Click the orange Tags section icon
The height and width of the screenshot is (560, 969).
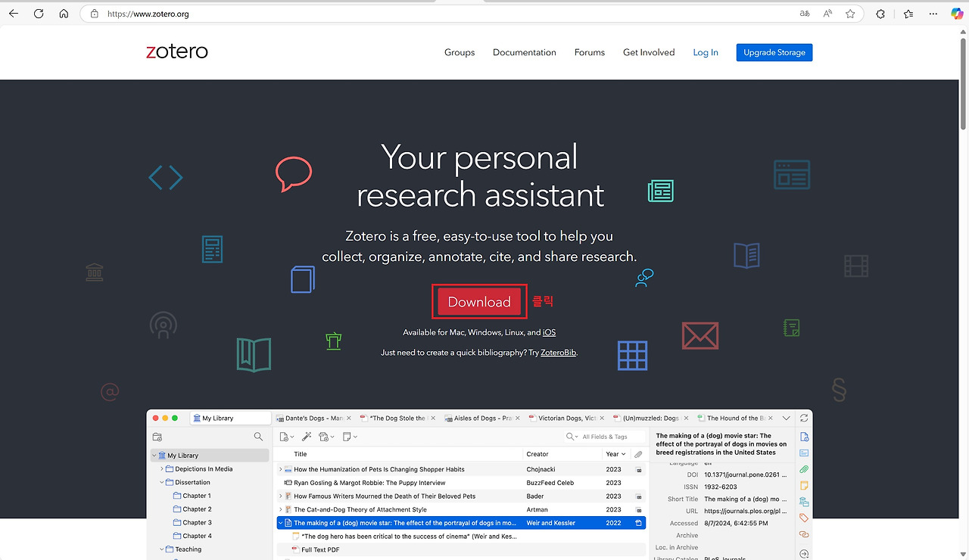(x=804, y=518)
